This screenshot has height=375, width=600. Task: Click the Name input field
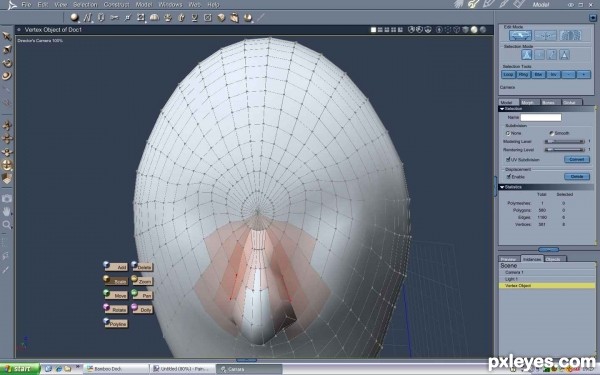tap(541, 117)
